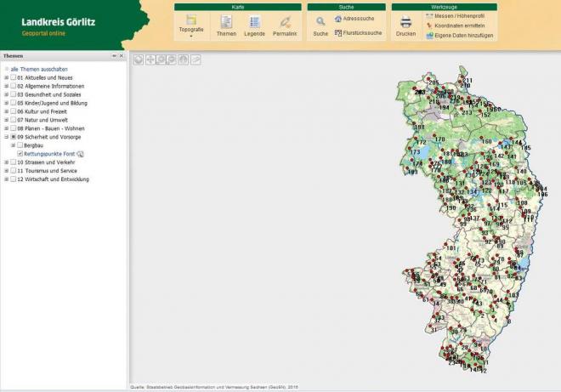This screenshot has width=561, height=392.
Task: Click the last map toolbar icon with pencil
Action: (x=195, y=60)
